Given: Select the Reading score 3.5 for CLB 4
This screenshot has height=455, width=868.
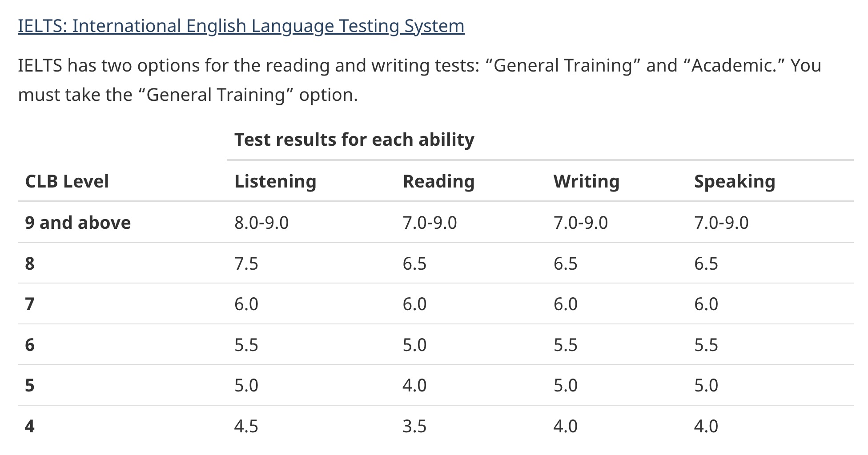Looking at the screenshot, I should point(414,427).
